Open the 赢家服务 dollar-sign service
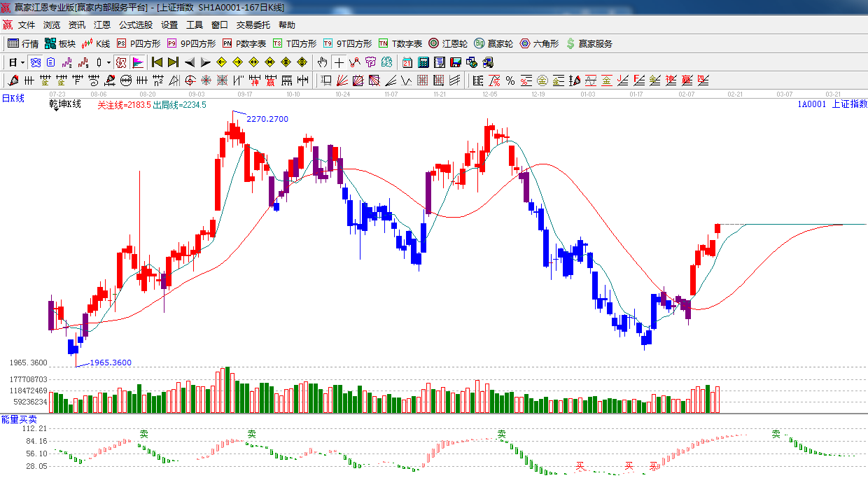 click(589, 43)
